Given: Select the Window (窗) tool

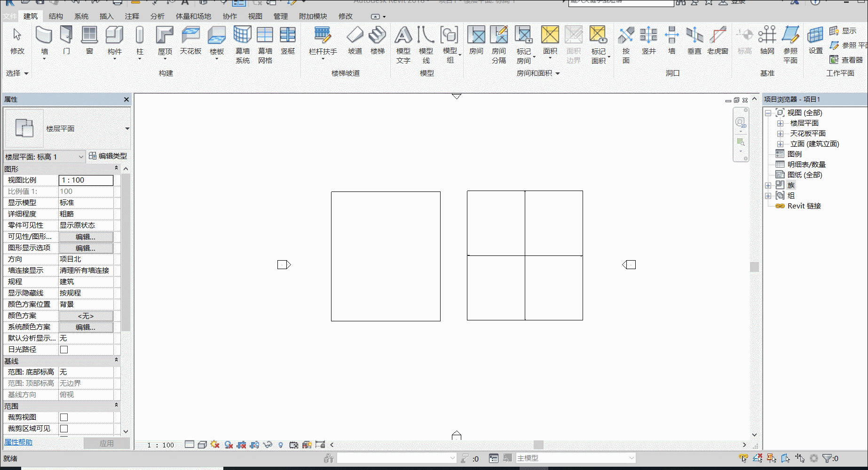Looking at the screenshot, I should (x=89, y=41).
